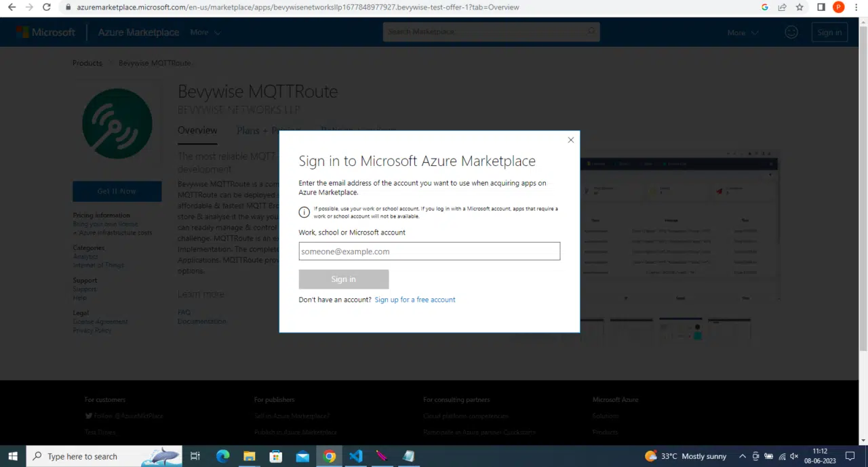The height and width of the screenshot is (467, 868).
Task: Open Sign up for a free account link
Action: pyautogui.click(x=415, y=300)
